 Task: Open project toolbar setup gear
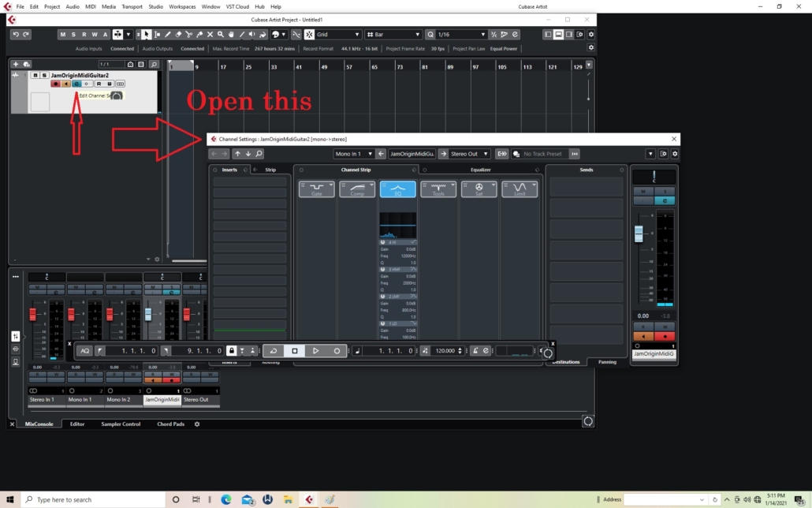point(591,34)
